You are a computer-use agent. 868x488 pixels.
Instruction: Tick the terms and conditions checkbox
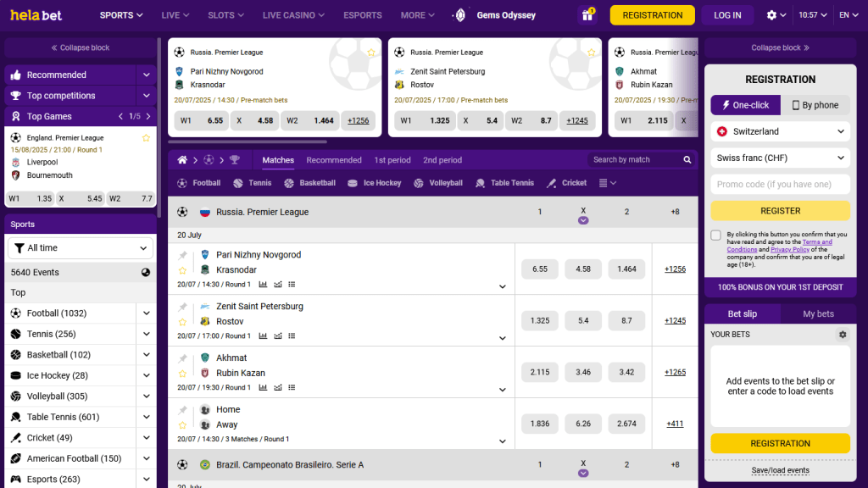point(715,236)
